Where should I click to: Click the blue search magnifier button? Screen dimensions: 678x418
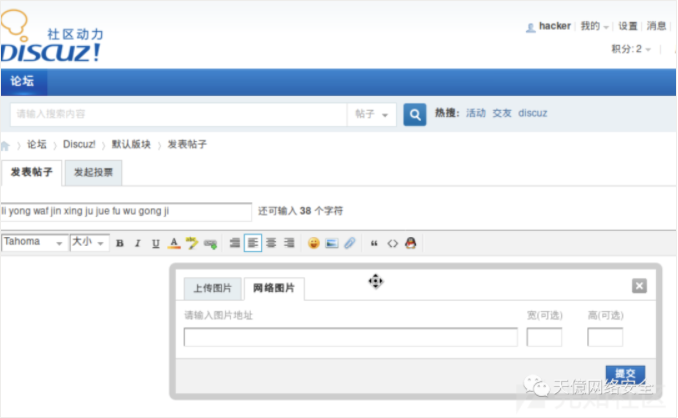[414, 114]
